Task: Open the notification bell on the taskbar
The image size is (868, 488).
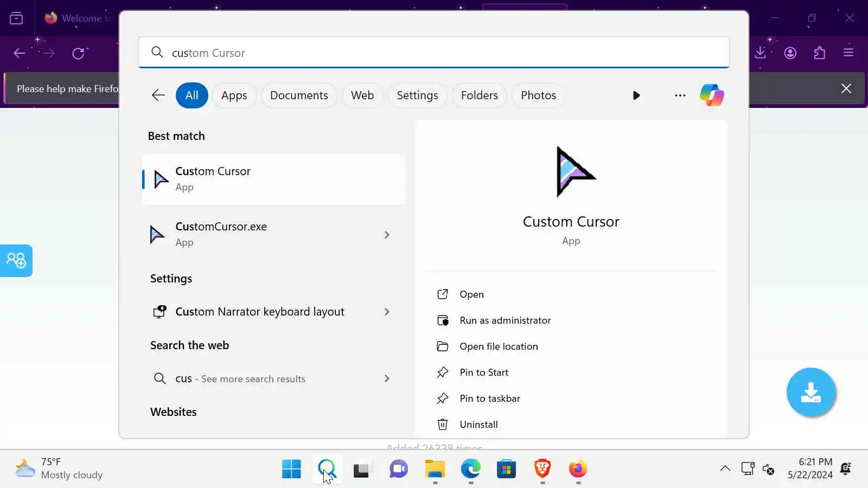Action: point(846,468)
